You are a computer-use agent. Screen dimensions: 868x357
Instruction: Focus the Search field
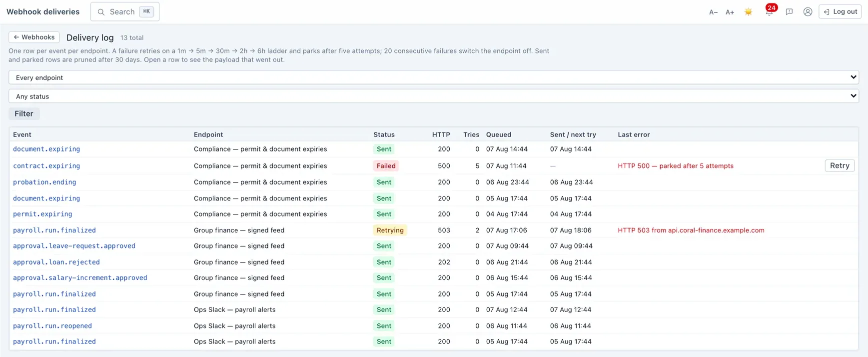[125, 11]
